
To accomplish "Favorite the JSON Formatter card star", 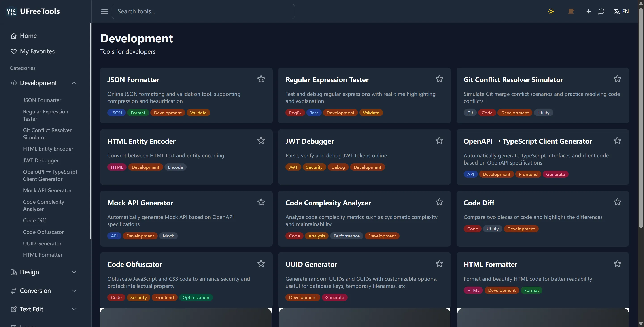I will (261, 79).
